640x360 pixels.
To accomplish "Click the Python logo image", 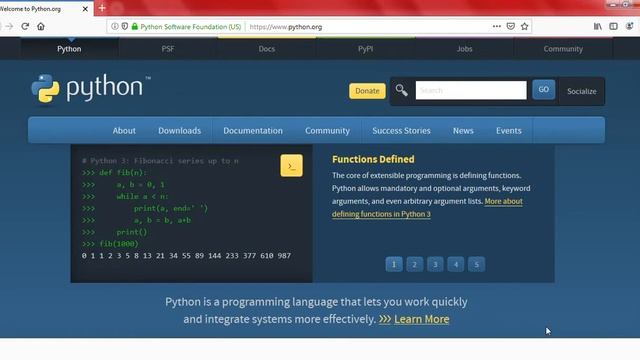I will (91, 88).
